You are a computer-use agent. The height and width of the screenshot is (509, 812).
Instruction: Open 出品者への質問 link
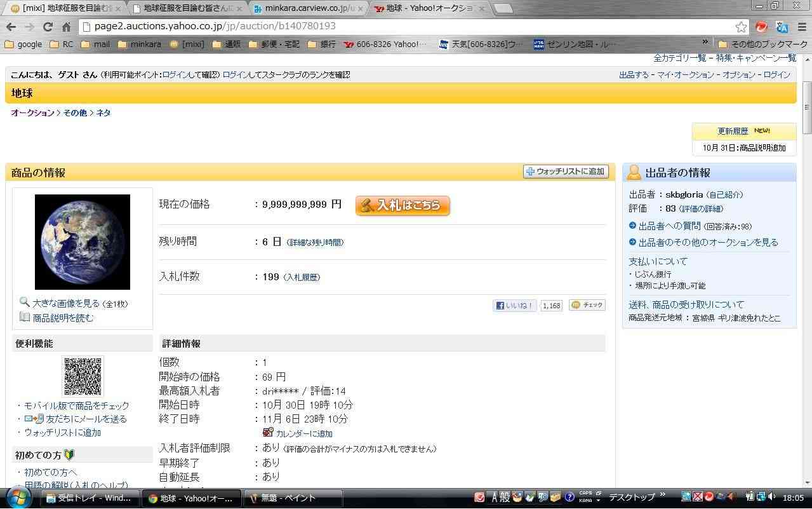click(x=669, y=226)
